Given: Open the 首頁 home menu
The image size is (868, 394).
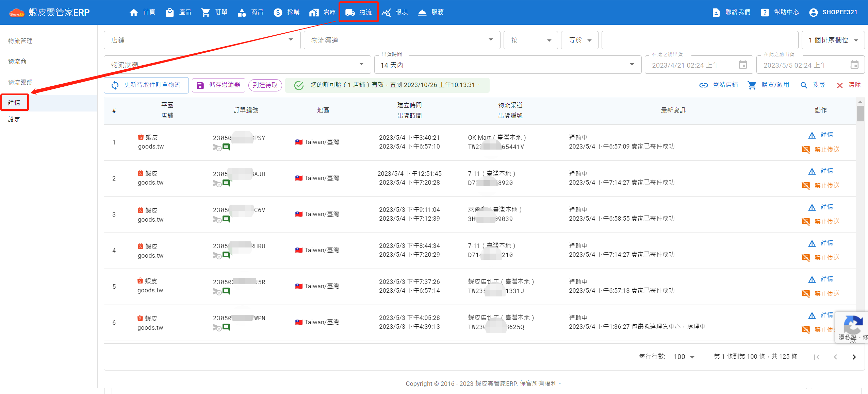Looking at the screenshot, I should point(142,12).
